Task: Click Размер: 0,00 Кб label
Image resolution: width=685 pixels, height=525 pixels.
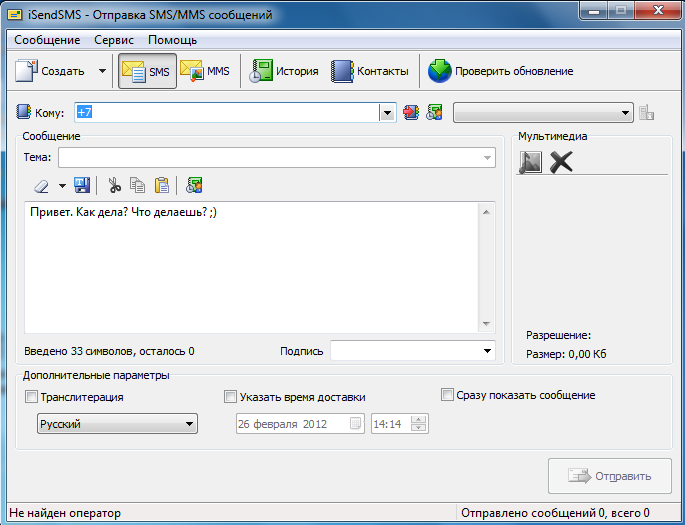Action: 566,354
